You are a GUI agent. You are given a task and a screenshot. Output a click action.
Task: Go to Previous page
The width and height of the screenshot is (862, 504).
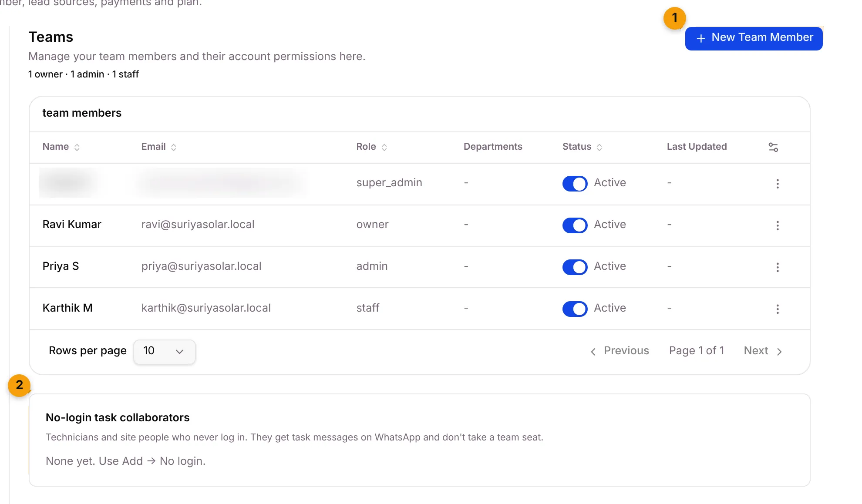(620, 351)
